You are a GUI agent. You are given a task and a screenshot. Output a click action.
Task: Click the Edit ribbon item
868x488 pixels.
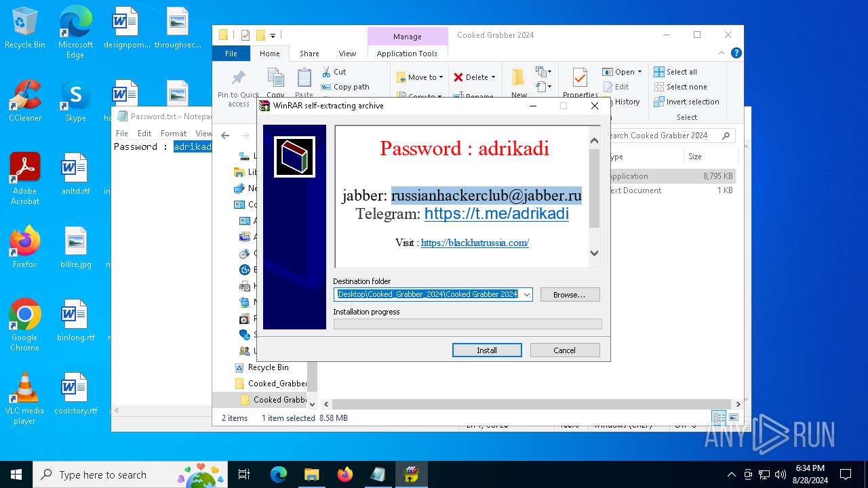[616, 87]
